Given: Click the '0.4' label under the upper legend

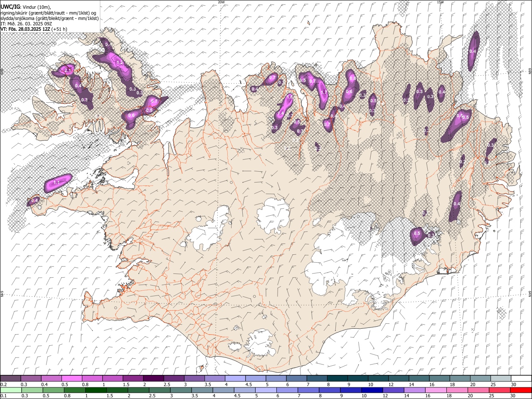Looking at the screenshot, I should 44,384.
